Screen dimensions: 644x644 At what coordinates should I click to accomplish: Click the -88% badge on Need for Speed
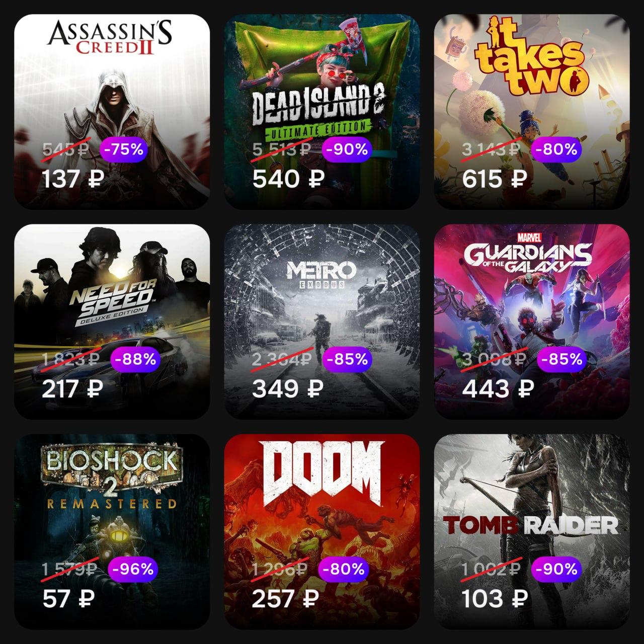(x=135, y=359)
